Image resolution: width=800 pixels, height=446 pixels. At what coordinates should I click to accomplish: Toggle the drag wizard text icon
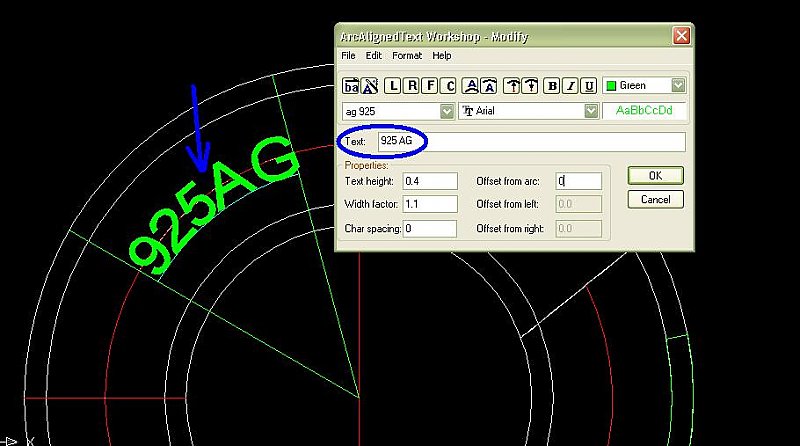pyautogui.click(x=370, y=86)
